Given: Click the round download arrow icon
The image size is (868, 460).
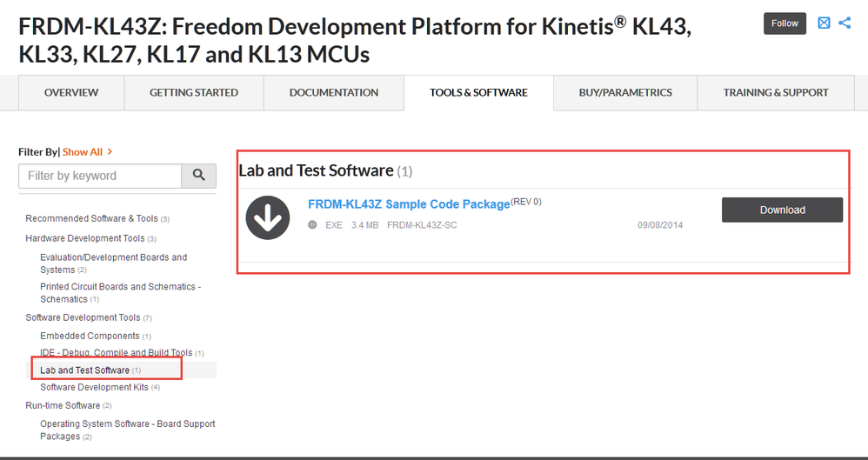Looking at the screenshot, I should [268, 217].
